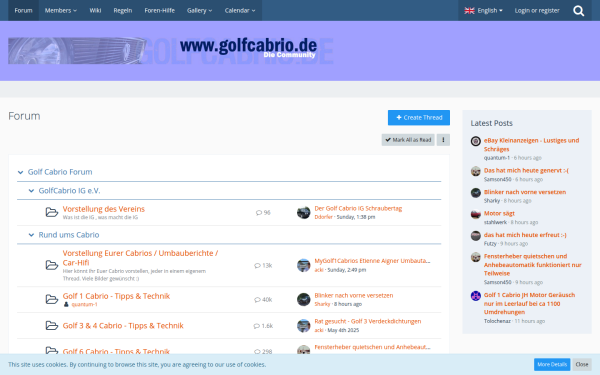Open Golf 3 & 4 Cabrio - Tipps & Technik

[123, 326]
